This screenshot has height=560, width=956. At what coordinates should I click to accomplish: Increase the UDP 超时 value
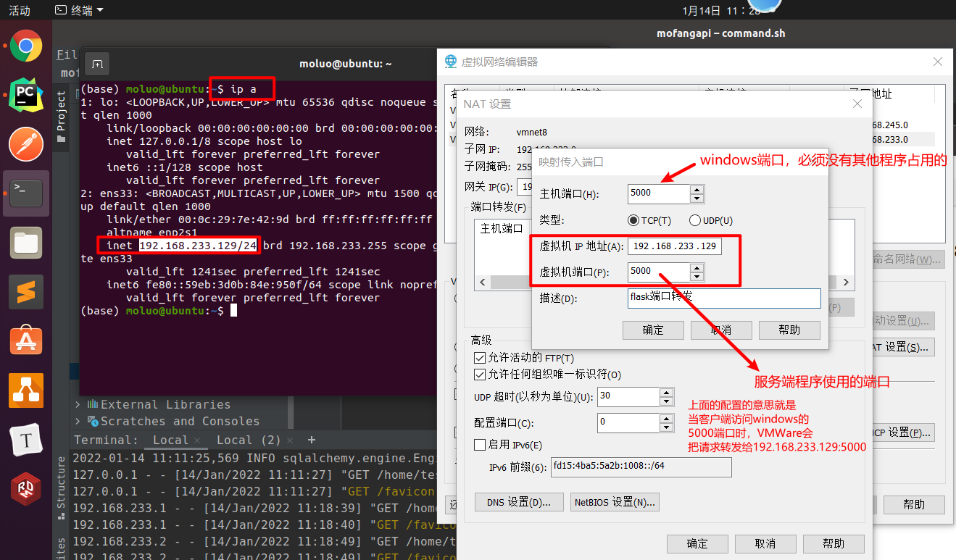pyautogui.click(x=666, y=393)
